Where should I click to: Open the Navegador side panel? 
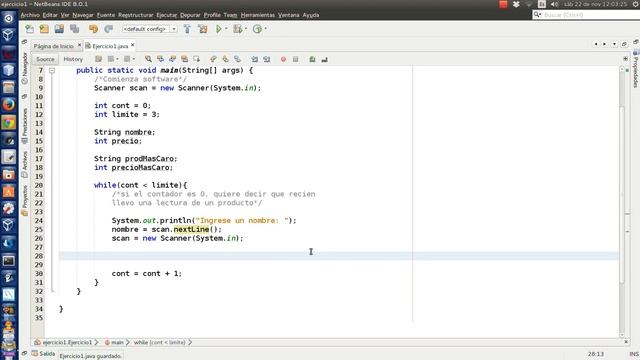coord(25,68)
